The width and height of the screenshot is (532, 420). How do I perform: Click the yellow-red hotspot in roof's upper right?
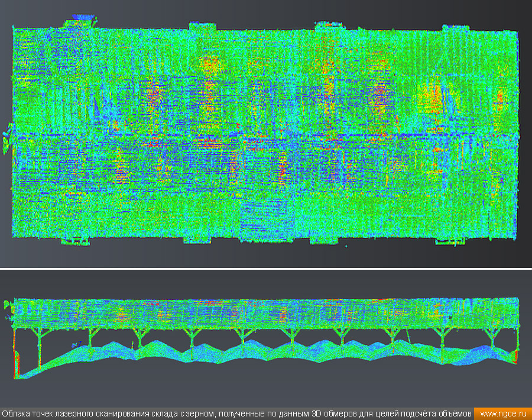[430, 98]
